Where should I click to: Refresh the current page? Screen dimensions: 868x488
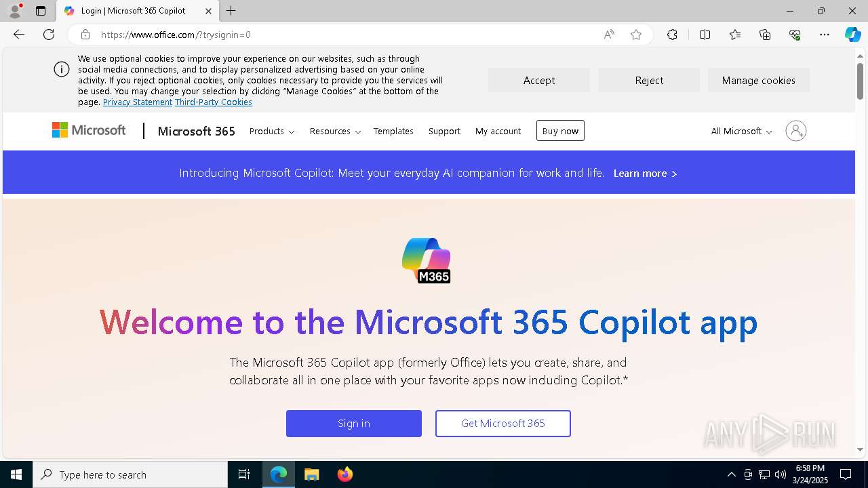point(49,35)
